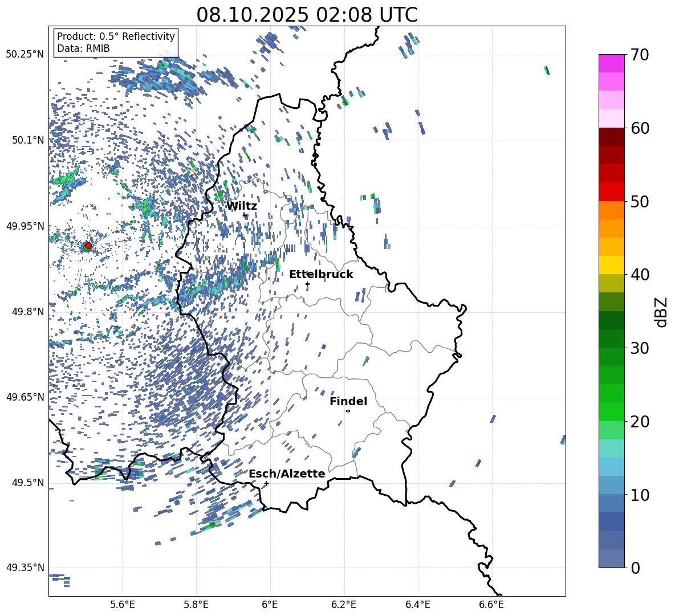675x616 pixels.
Task: Pick the orange colorbar segment below 50
Action: tap(611, 210)
